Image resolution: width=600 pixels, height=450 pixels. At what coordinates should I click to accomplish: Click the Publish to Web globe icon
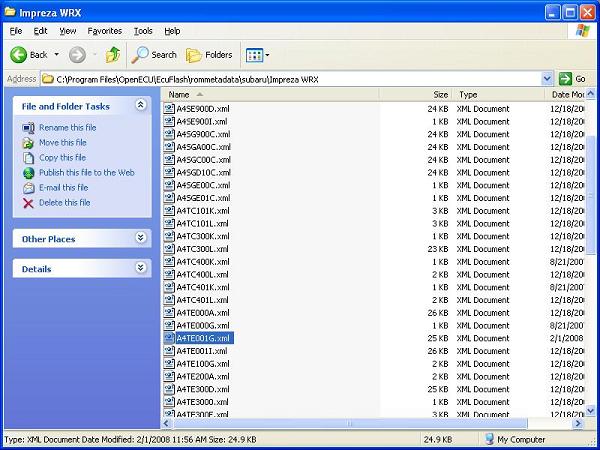click(x=28, y=173)
